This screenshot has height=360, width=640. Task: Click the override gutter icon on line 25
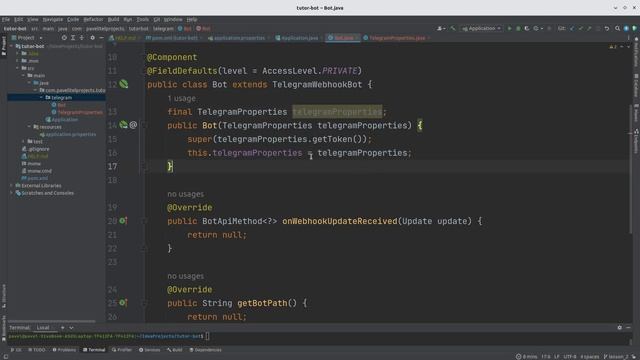click(123, 303)
